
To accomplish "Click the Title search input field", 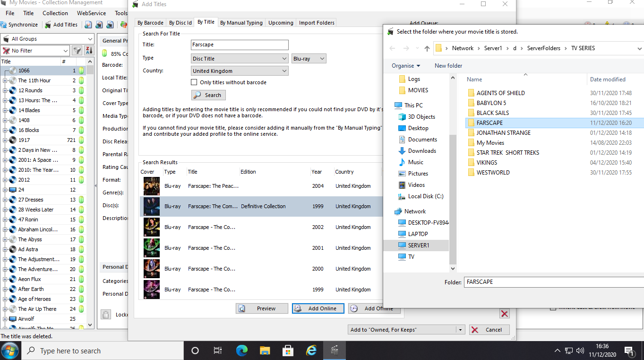I will (240, 45).
